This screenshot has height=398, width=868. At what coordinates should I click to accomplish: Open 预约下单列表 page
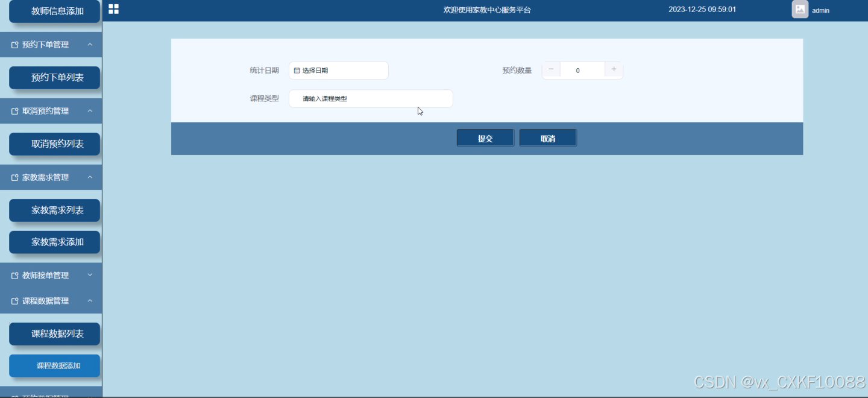click(x=54, y=78)
